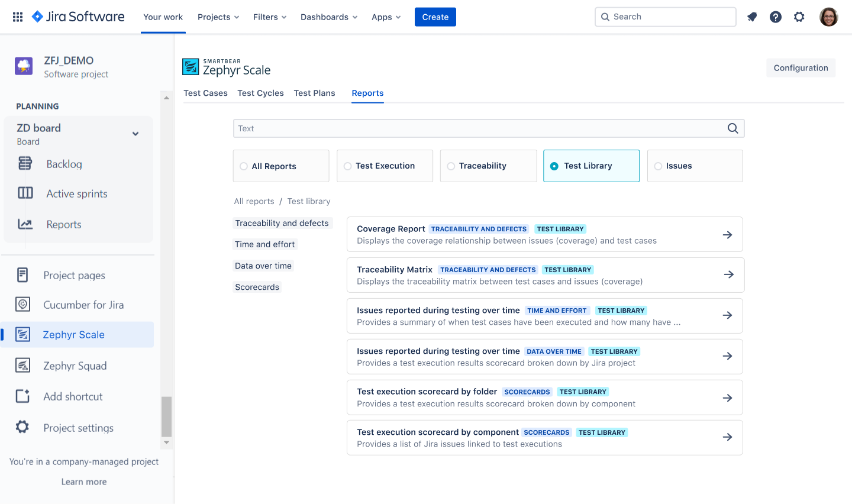Viewport: 852px width, 504px height.
Task: Open Project settings in the sidebar
Action: [79, 428]
